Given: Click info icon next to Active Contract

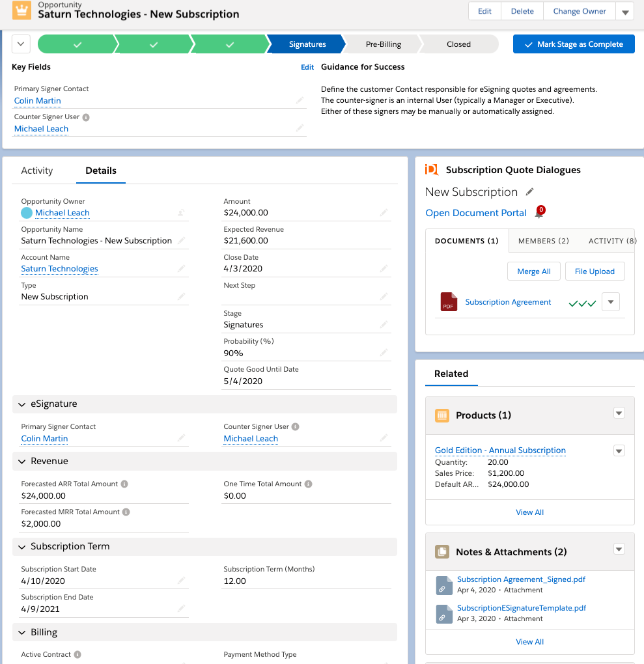Looking at the screenshot, I should click(77, 655).
